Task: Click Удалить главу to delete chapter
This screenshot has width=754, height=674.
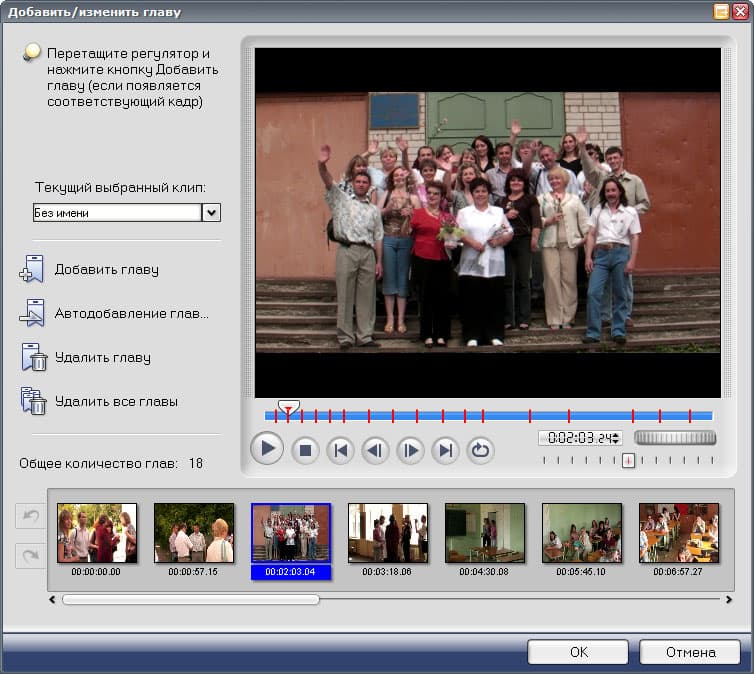Action: [102, 357]
